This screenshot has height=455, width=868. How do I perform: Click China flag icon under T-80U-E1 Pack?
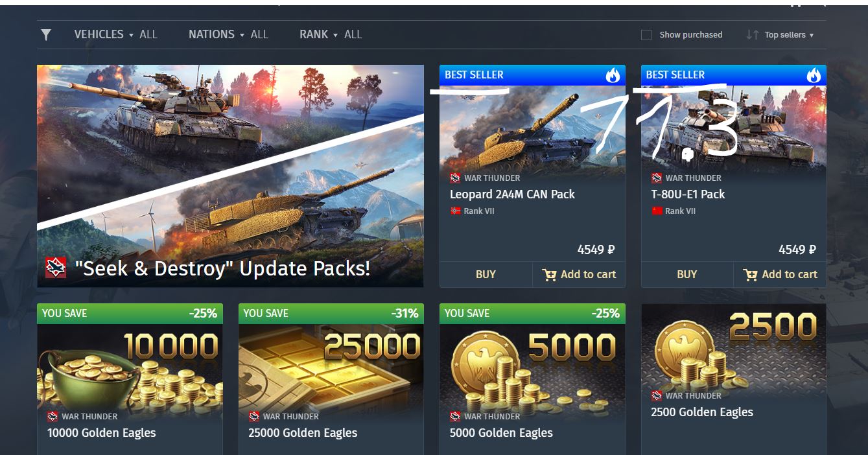pyautogui.click(x=657, y=211)
